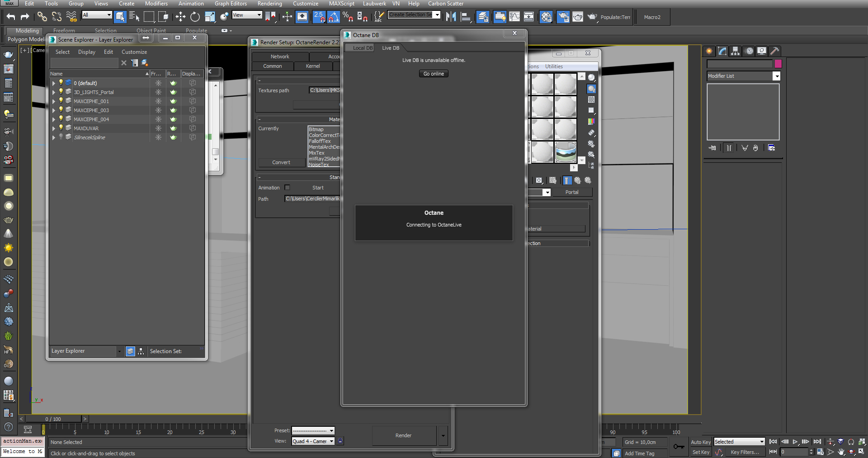868x458 pixels.
Task: Freeze the MAXCEPHE_003 layer
Action: 158,110
